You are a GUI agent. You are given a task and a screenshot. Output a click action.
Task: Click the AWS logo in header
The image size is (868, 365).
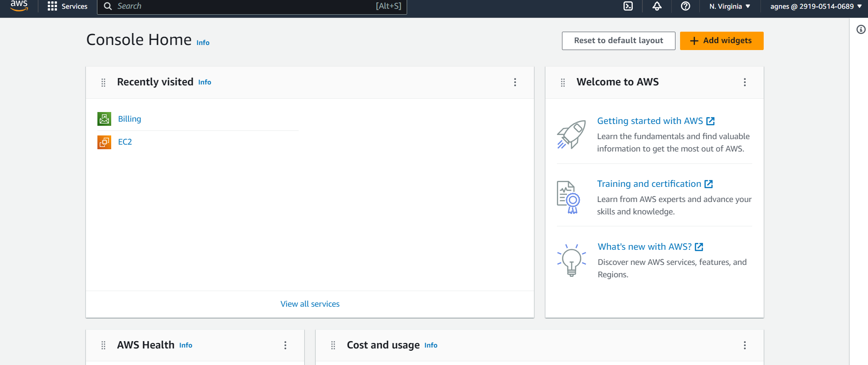tap(19, 6)
